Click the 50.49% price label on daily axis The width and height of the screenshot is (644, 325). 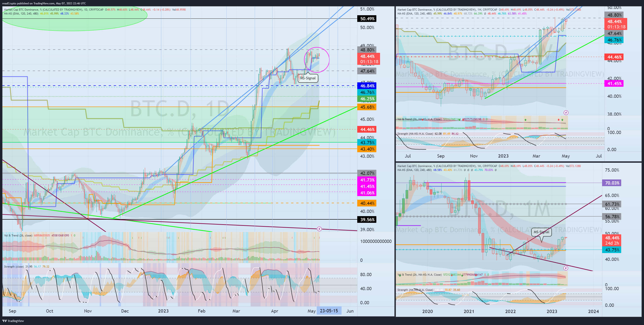[x=367, y=19]
